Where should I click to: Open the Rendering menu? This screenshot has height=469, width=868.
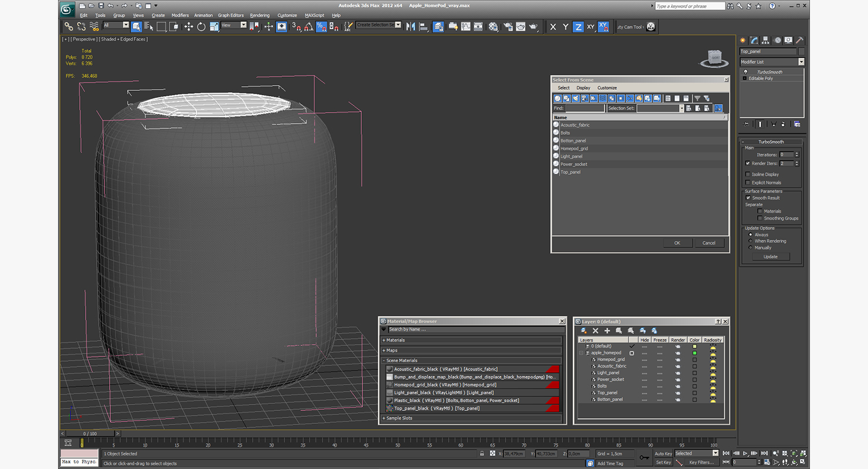click(259, 15)
